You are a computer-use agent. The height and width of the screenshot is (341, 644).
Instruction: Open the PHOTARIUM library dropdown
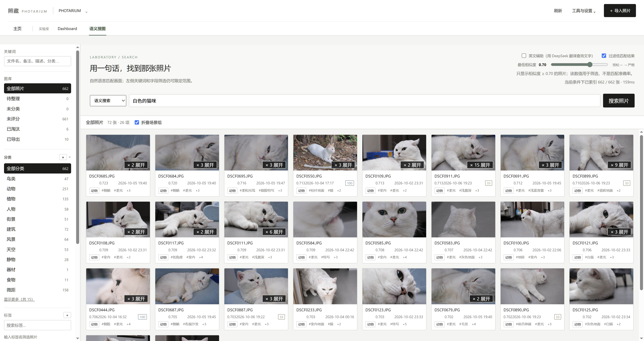pyautogui.click(x=73, y=11)
